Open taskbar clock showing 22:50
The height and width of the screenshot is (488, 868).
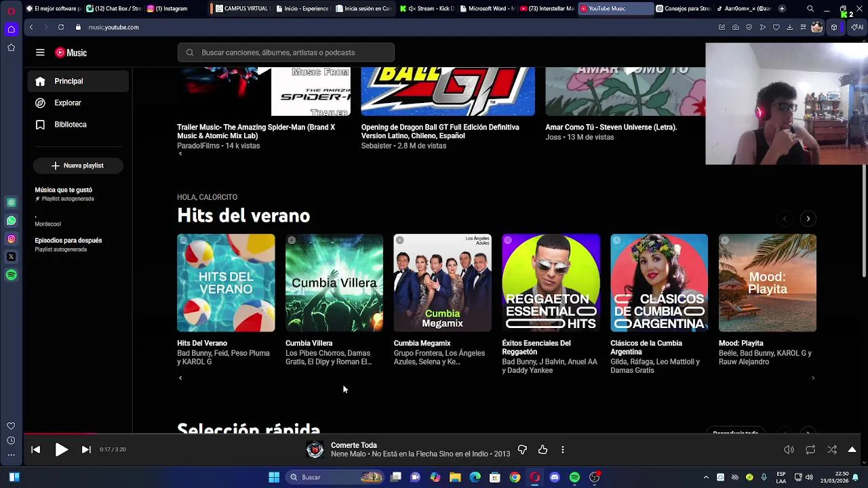[833, 477]
